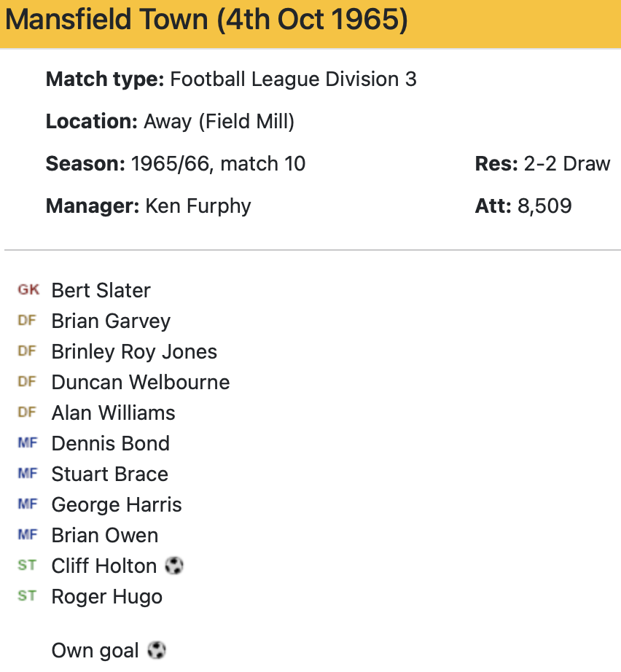Open George Harris profile
This screenshot has height=672, width=621.
(117, 504)
